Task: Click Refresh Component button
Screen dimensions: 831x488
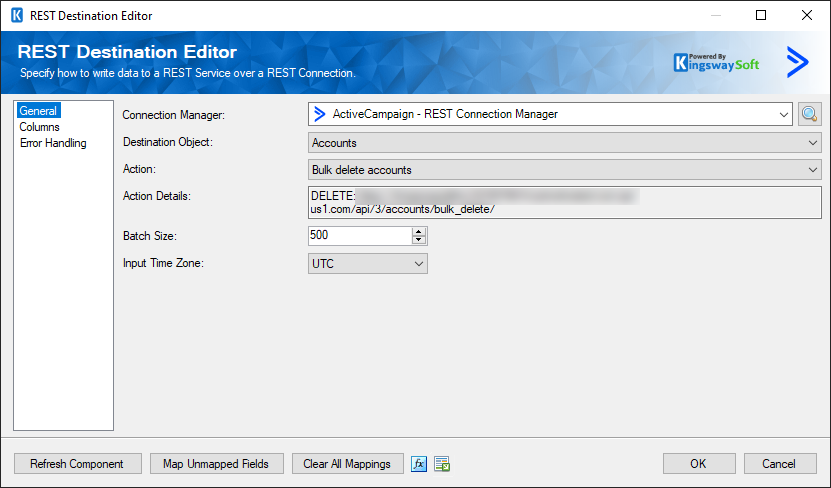Action: click(x=77, y=464)
